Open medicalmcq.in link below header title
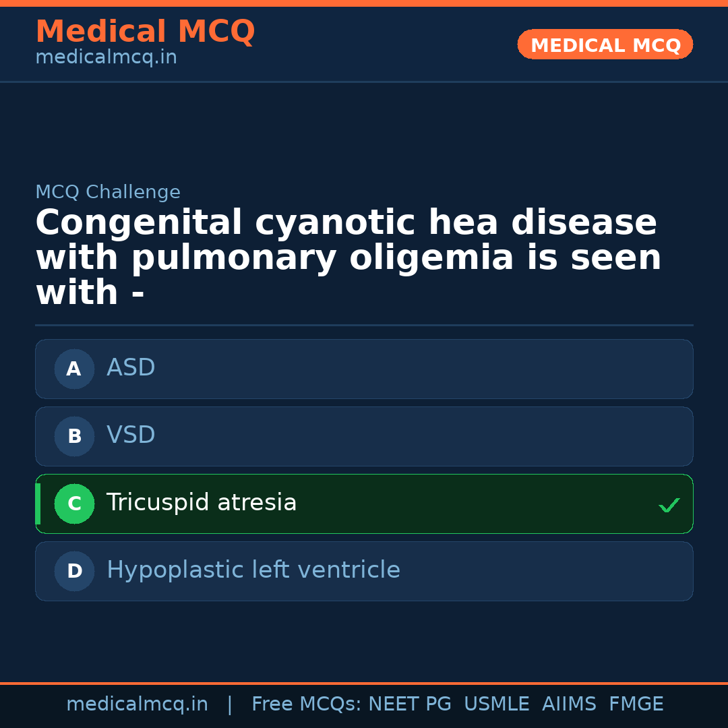Screen dimensions: 728x728 [106, 57]
